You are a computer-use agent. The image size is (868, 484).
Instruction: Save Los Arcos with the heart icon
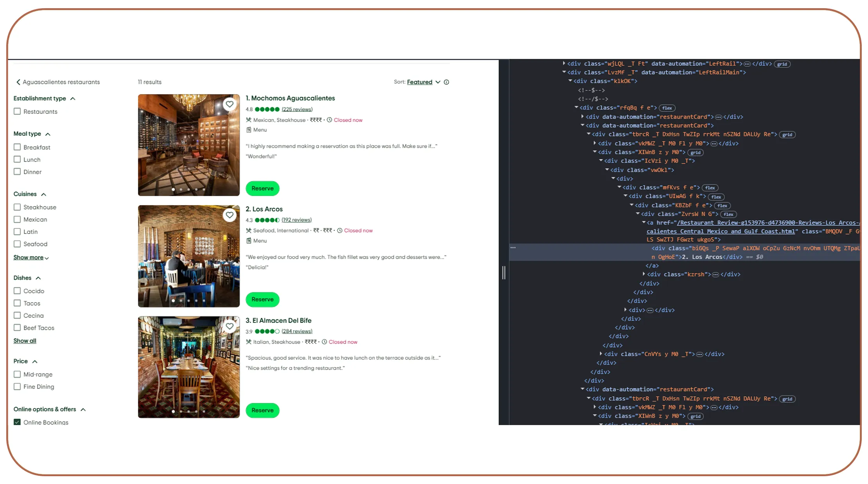(x=230, y=215)
